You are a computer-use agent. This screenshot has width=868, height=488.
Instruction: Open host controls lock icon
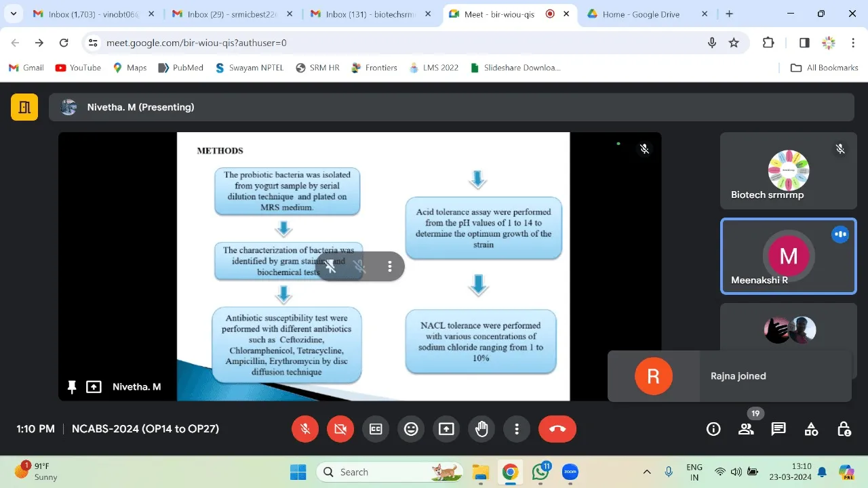coord(844,429)
